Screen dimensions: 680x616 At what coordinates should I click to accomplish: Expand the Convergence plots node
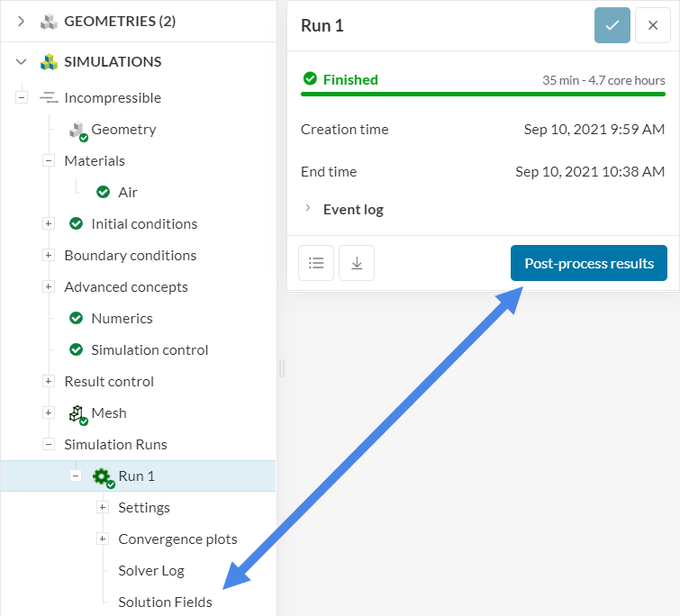102,539
